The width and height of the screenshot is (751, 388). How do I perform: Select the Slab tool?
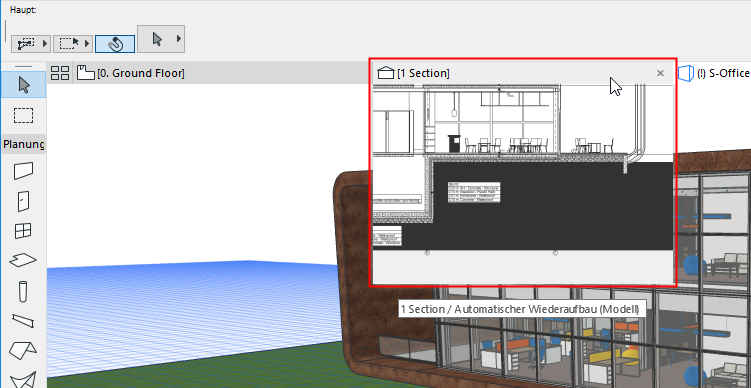[23, 260]
